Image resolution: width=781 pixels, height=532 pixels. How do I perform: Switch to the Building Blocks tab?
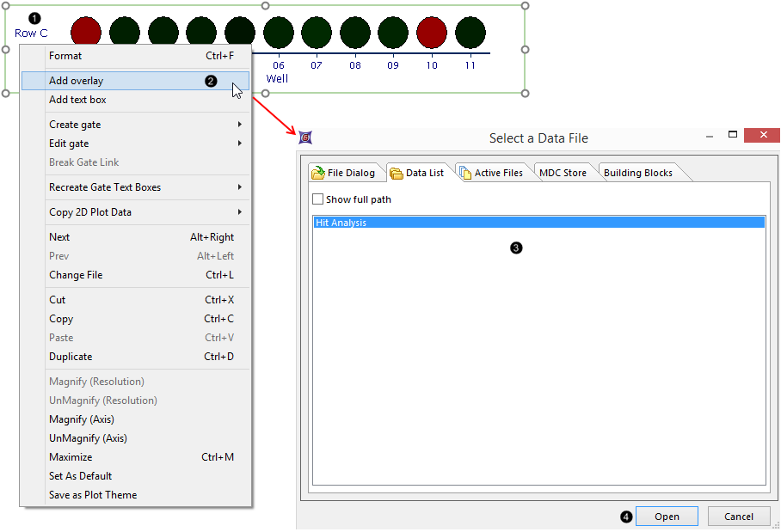tap(638, 173)
